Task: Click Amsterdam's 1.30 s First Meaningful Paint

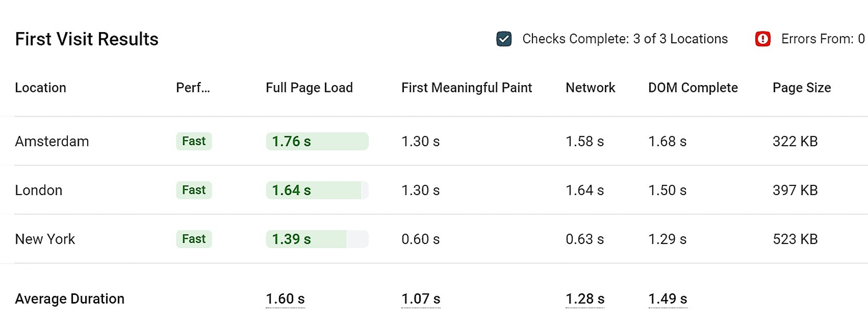Action: point(420,141)
